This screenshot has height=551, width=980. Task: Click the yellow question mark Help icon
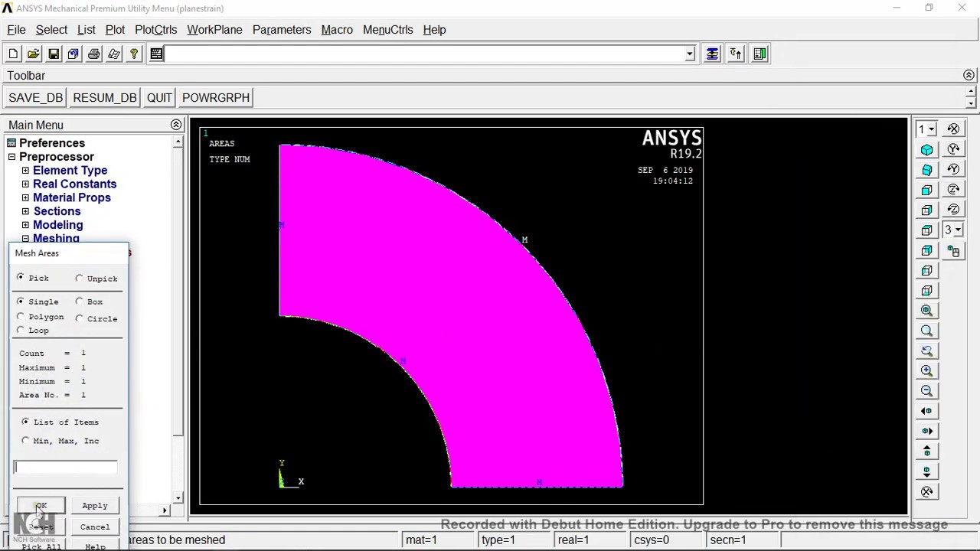(134, 54)
